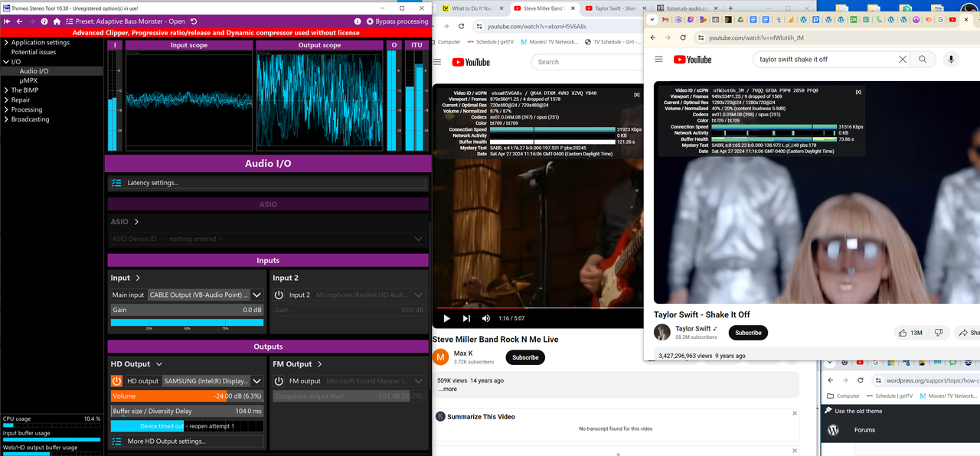The height and width of the screenshot is (456, 980).
Task: Expand Processing tree node
Action: tap(6, 109)
